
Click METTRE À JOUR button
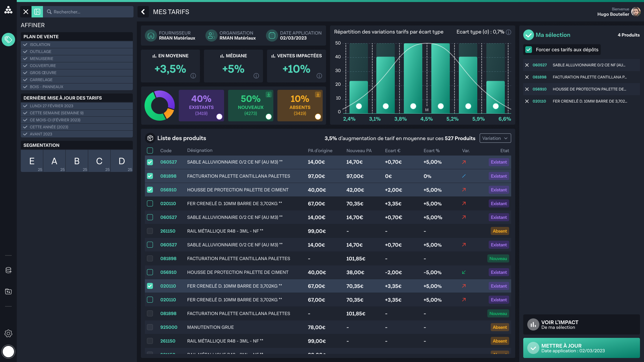click(581, 348)
